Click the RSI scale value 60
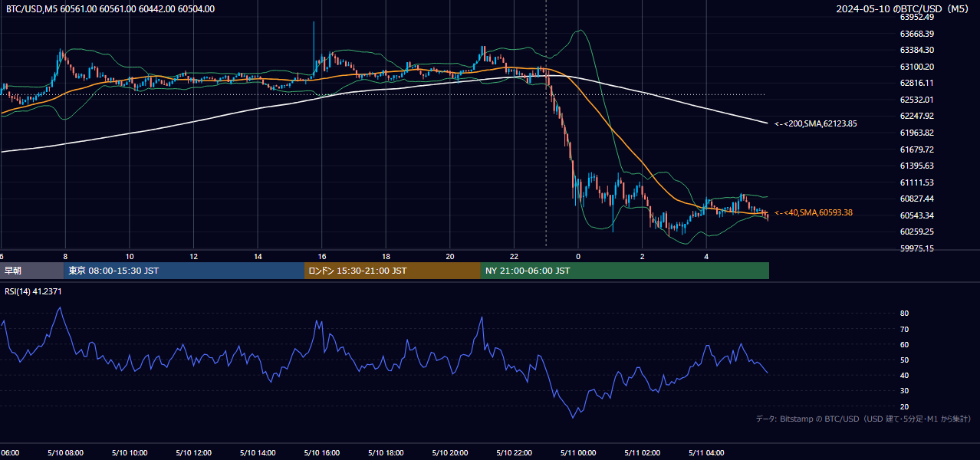 pos(904,344)
